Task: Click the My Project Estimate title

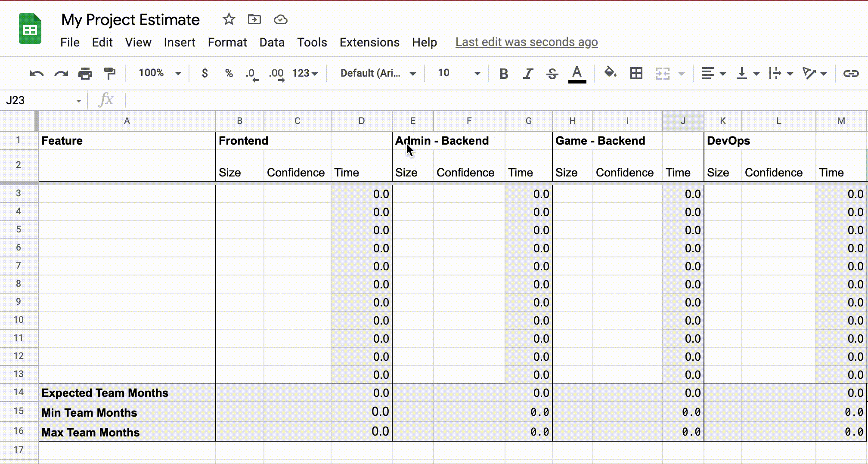Action: pyautogui.click(x=130, y=20)
